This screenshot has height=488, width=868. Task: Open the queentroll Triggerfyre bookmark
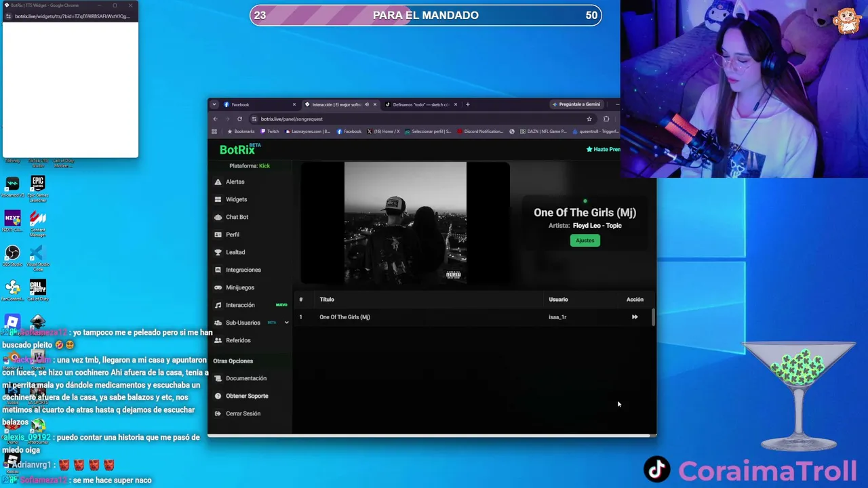[595, 131]
